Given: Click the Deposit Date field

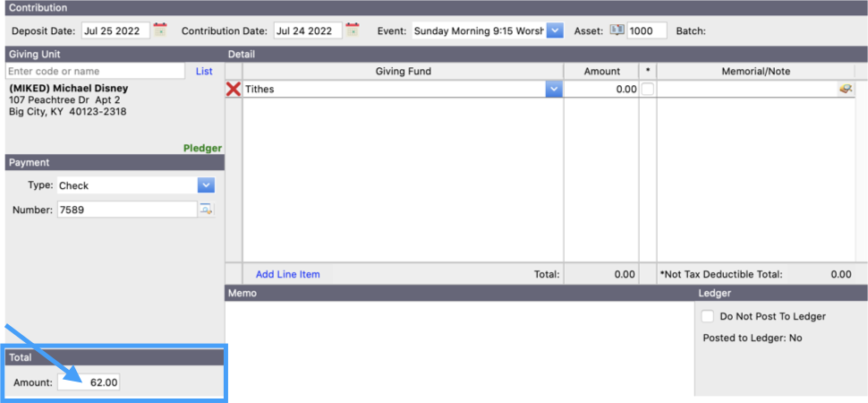Looking at the screenshot, I should pyautogui.click(x=114, y=30).
